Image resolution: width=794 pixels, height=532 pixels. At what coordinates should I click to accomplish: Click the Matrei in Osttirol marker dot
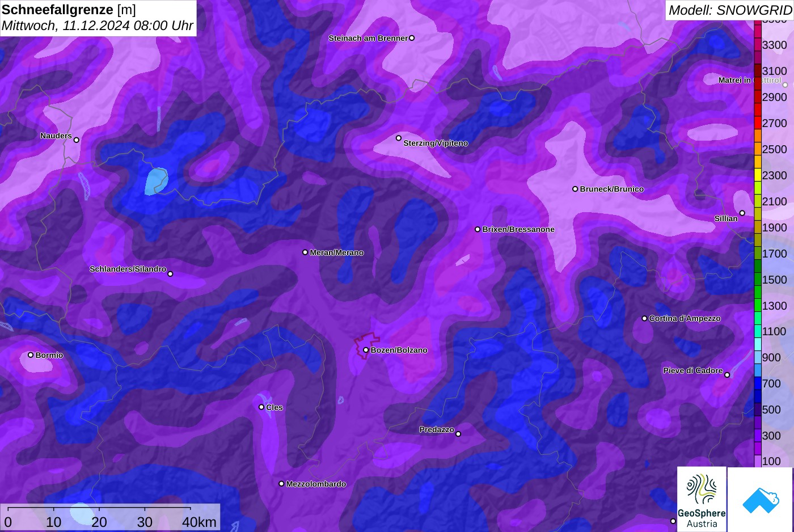pyautogui.click(x=785, y=85)
